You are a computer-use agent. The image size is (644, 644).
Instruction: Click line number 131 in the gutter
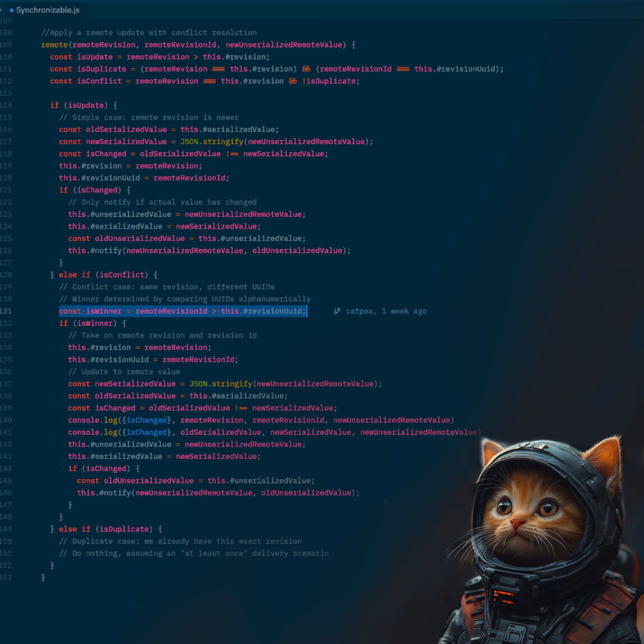coord(6,311)
